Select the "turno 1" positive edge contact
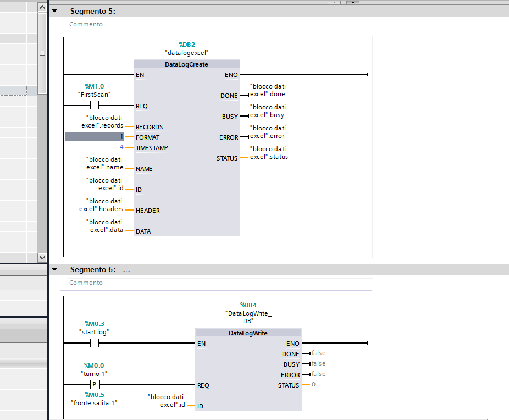This screenshot has width=509, height=420. point(95,385)
